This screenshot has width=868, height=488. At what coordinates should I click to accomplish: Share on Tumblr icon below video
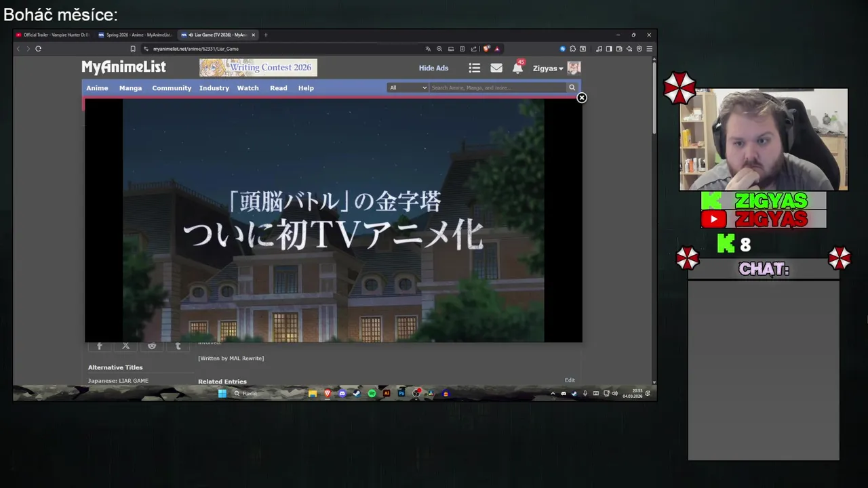[x=178, y=346]
